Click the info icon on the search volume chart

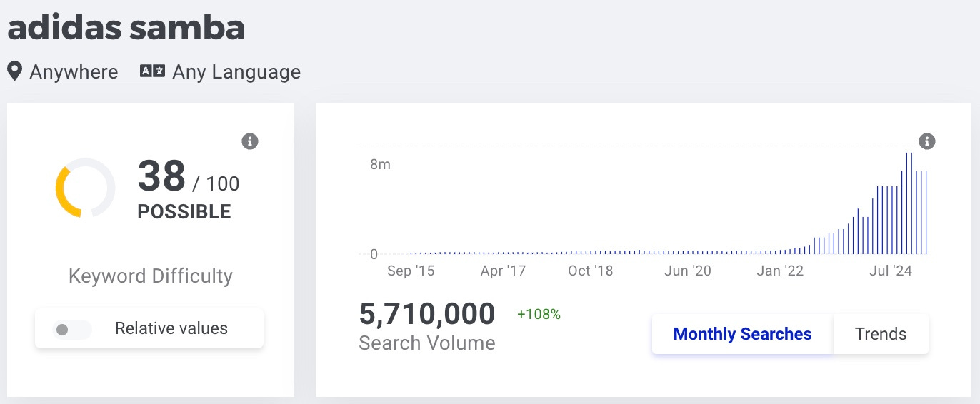[x=926, y=141]
